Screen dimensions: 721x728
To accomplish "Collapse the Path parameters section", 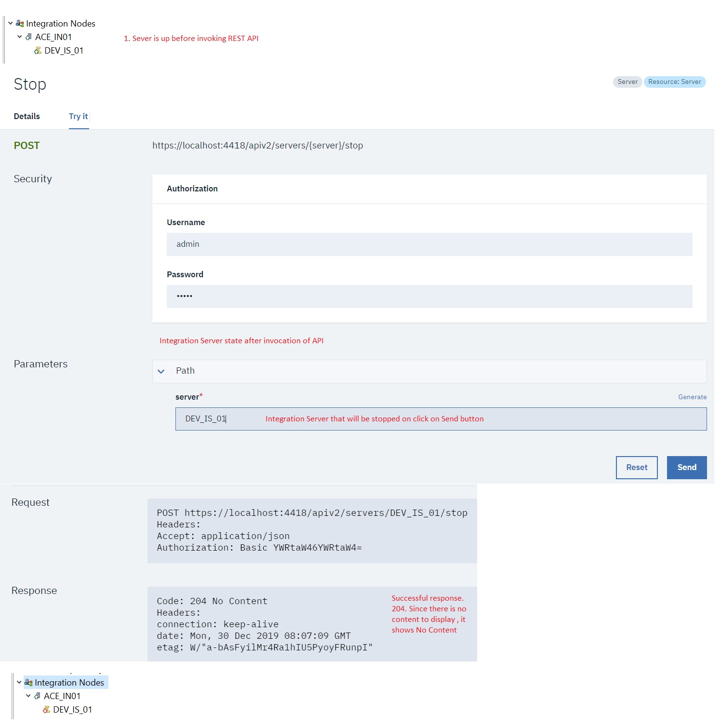I will click(x=161, y=371).
